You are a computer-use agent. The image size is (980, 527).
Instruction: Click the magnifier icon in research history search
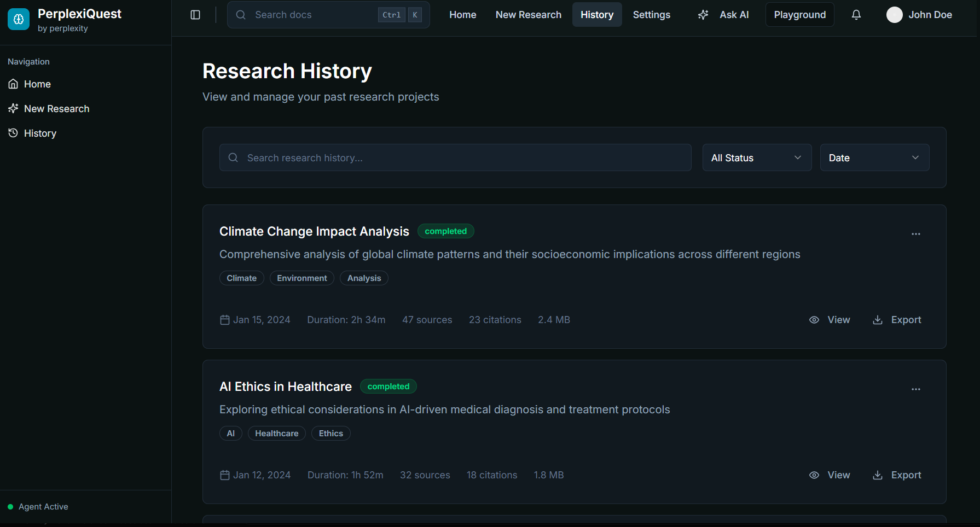(233, 157)
